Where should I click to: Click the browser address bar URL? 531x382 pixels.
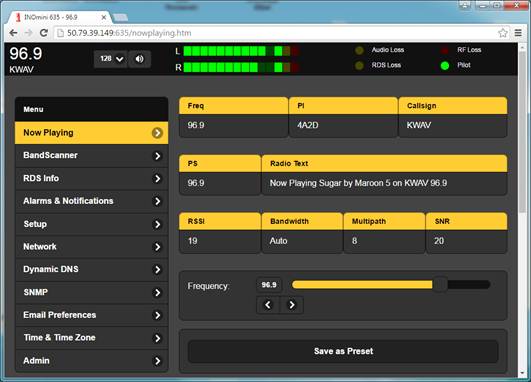[x=129, y=33]
